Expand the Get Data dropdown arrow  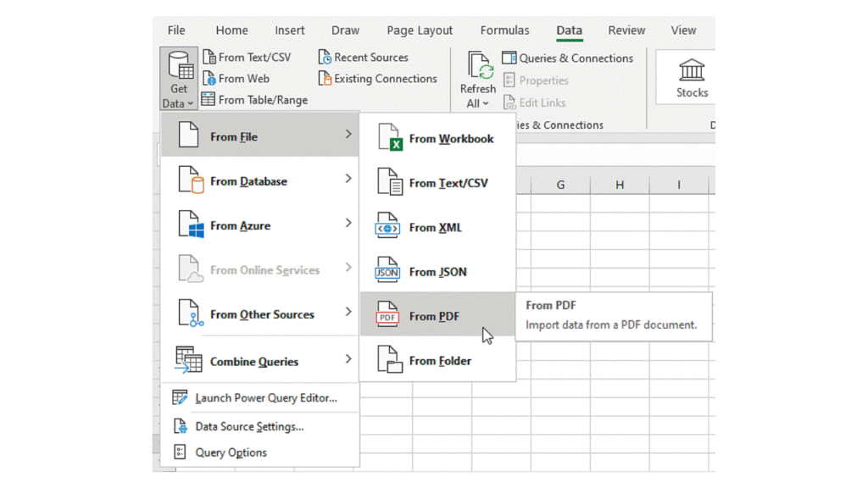[x=190, y=104]
